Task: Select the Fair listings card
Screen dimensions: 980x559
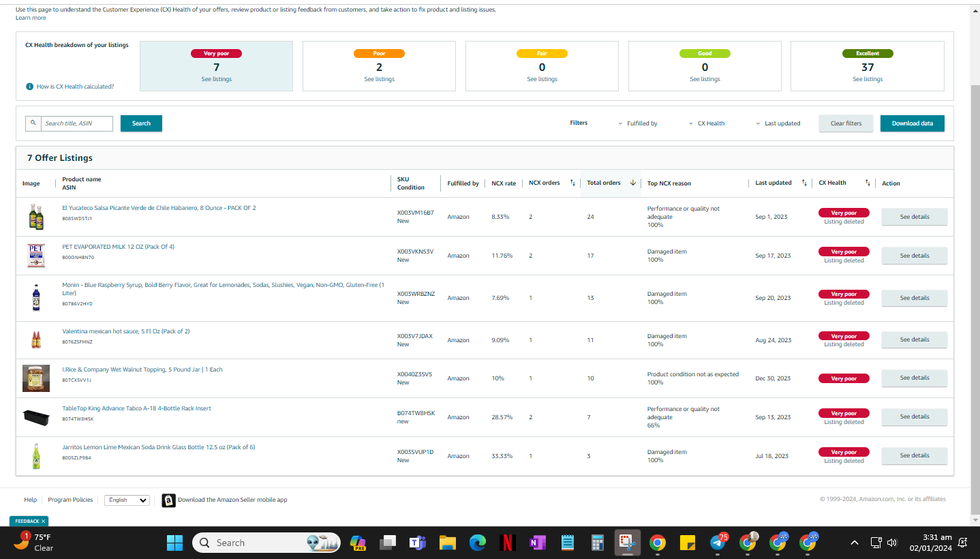Action: point(542,66)
